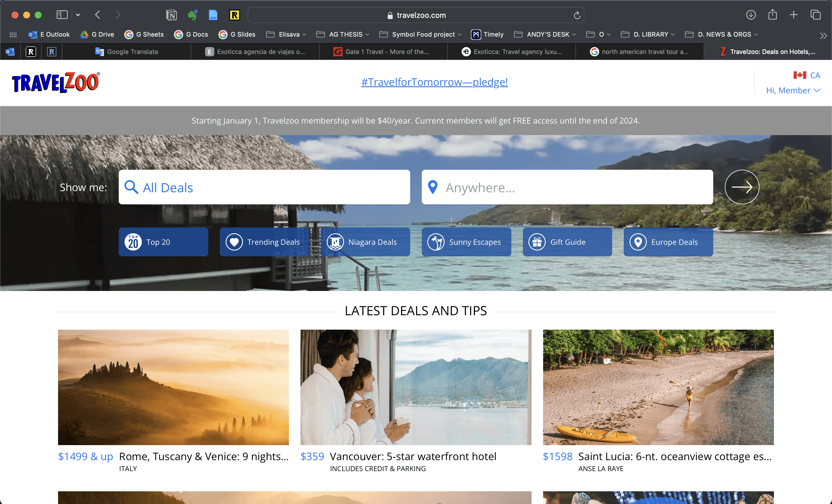Expand the AG THESIS bookmarks folder
This screenshot has height=504, width=832.
click(343, 34)
